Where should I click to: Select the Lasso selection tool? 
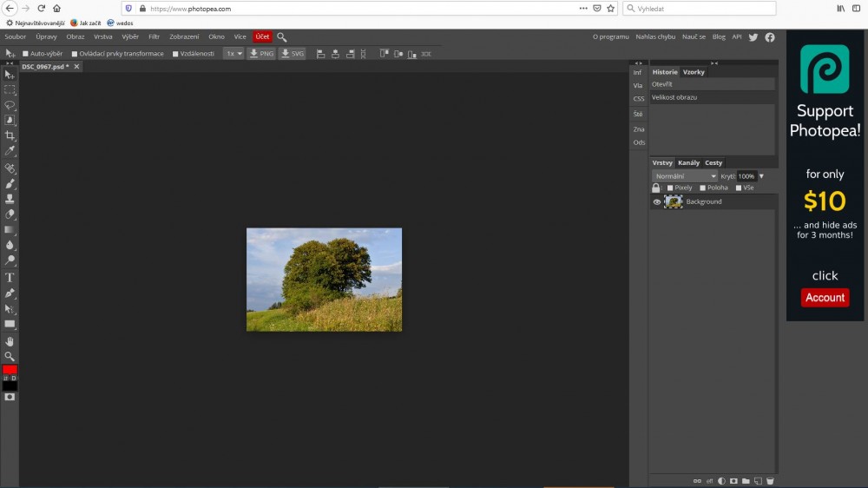click(10, 105)
